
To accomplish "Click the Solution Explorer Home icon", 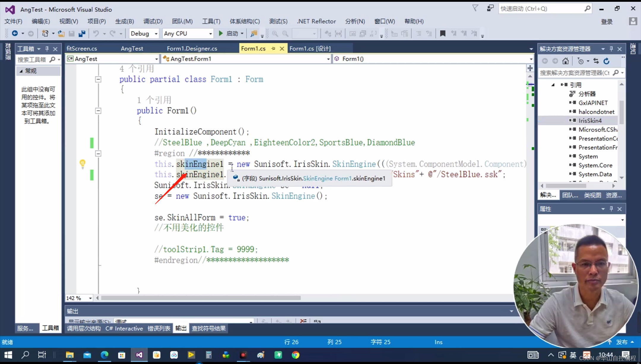I will click(x=566, y=61).
